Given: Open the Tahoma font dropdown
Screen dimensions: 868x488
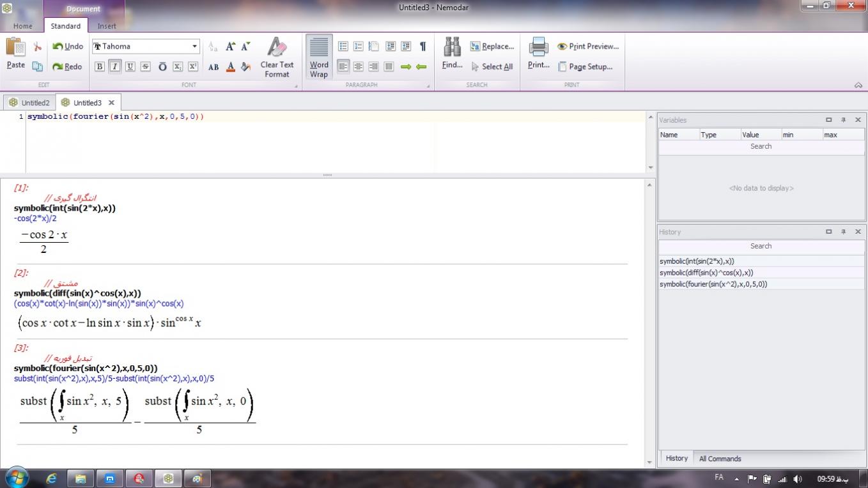Looking at the screenshot, I should [194, 47].
